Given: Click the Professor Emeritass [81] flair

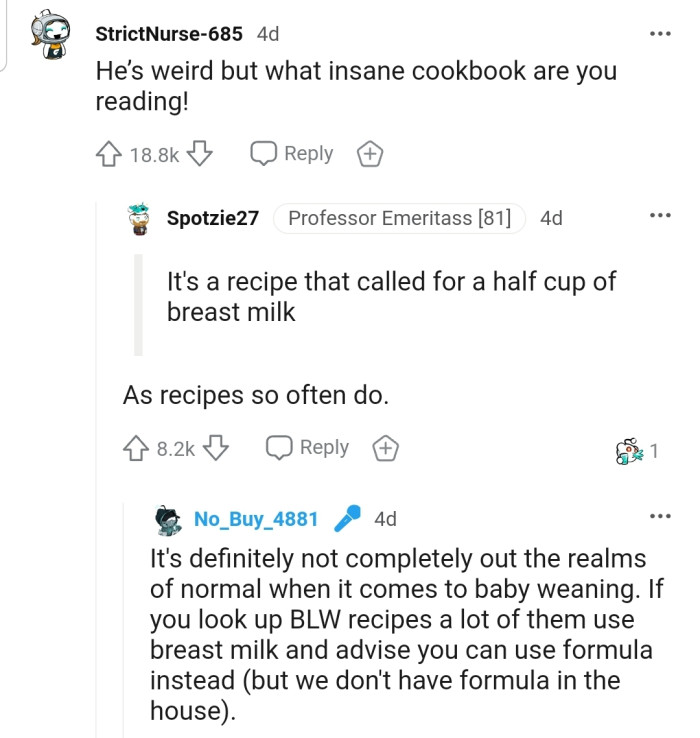Looking at the screenshot, I should [399, 218].
